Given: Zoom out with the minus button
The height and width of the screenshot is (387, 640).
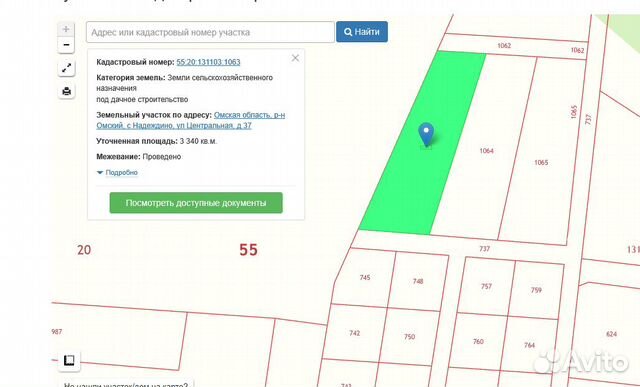Looking at the screenshot, I should coord(66,44).
